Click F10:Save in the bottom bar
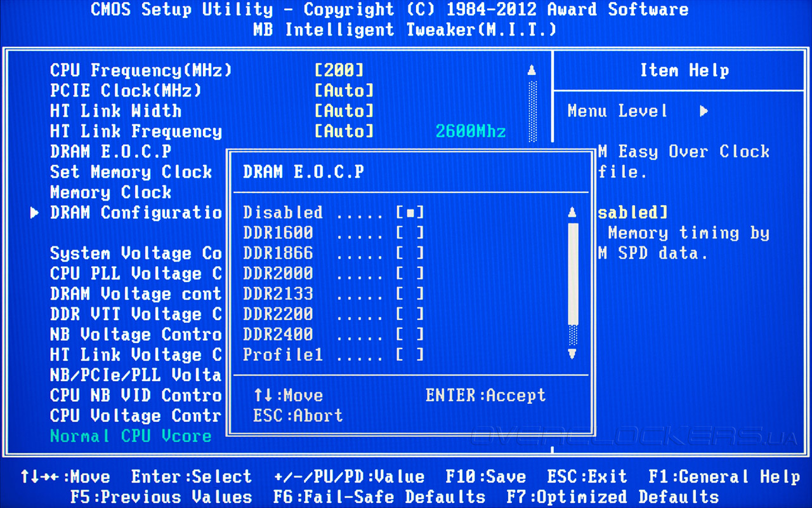812x508 pixels. click(486, 477)
